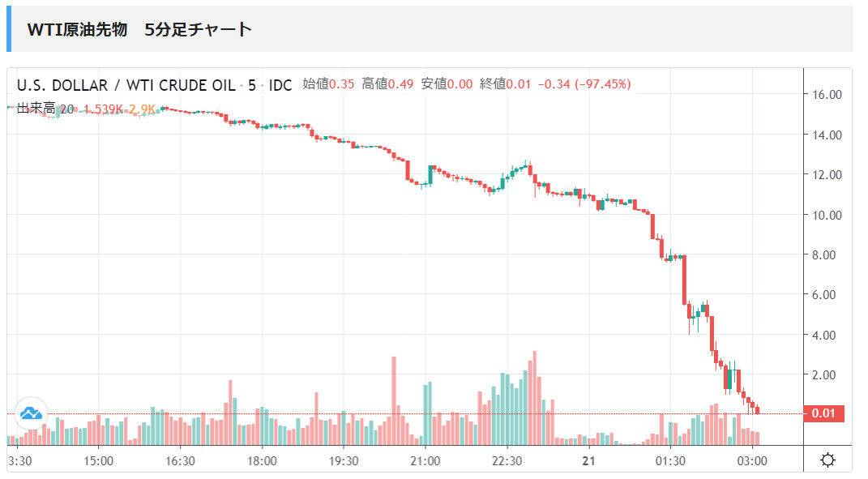Screen dimensions: 868x479
Task: Toggle the 出来高 volume indicator legend
Action: point(36,106)
